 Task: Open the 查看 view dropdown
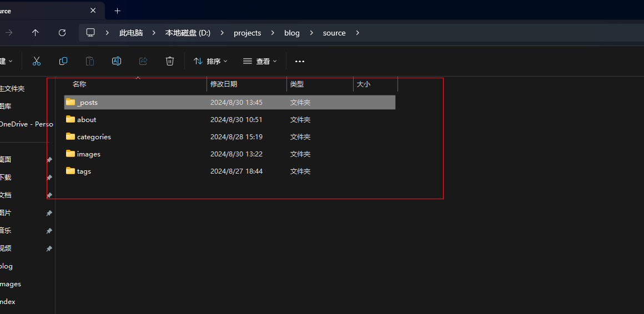tap(260, 61)
